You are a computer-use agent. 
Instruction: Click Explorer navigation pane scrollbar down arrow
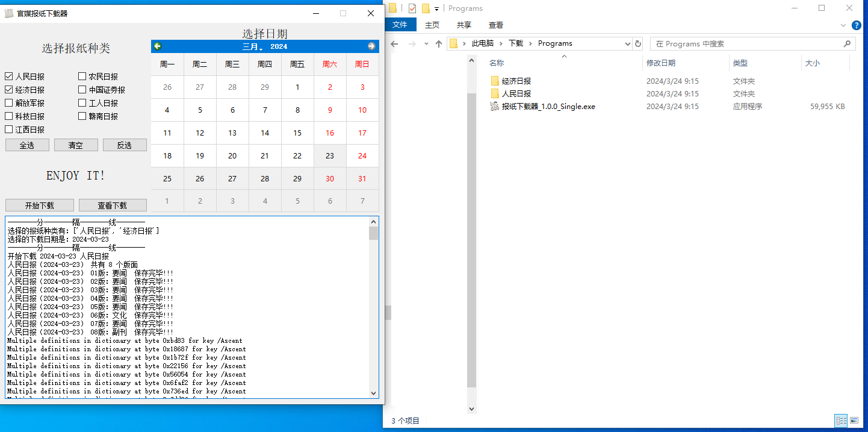[472, 409]
